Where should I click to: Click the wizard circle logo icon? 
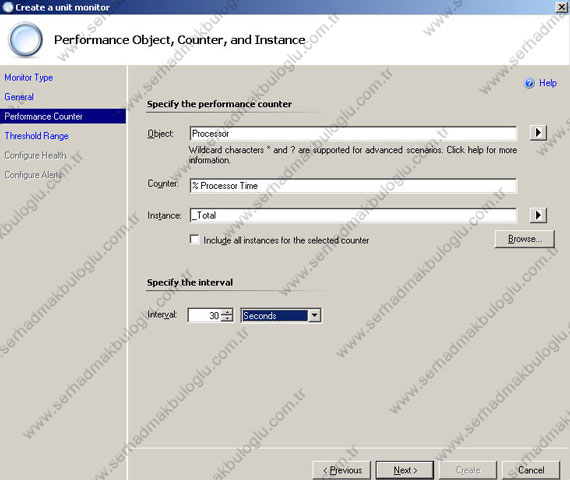[x=25, y=39]
